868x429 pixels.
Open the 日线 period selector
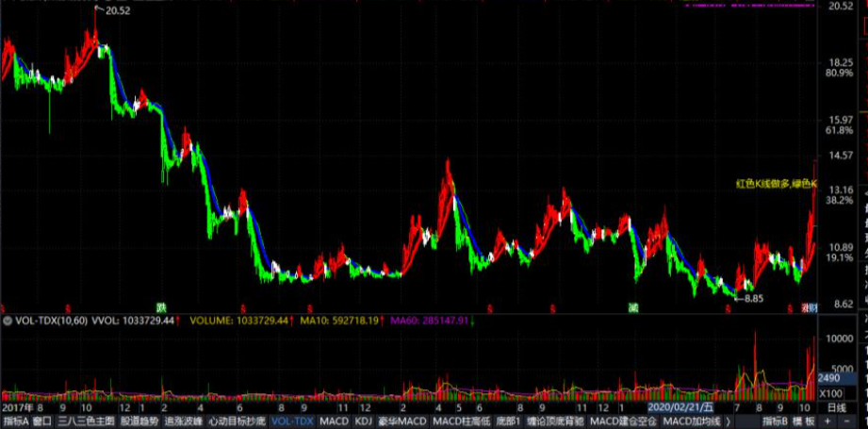[837, 408]
